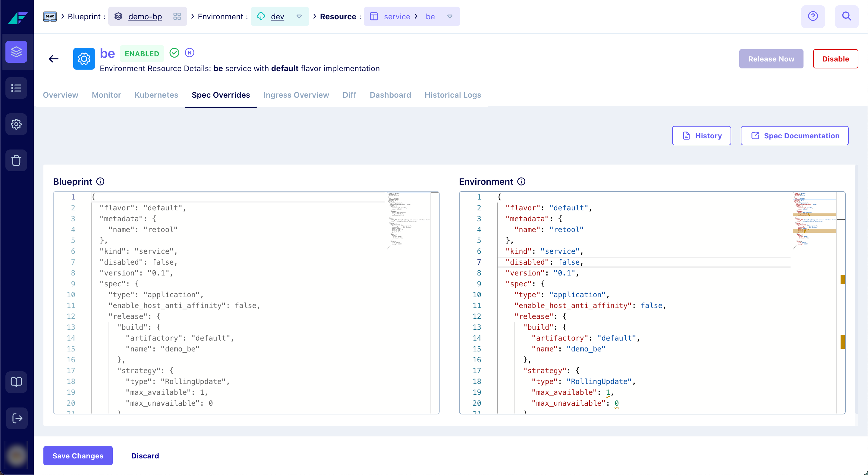Click Blueprint line "artifactory": "default"

pyautogui.click(x=180, y=338)
